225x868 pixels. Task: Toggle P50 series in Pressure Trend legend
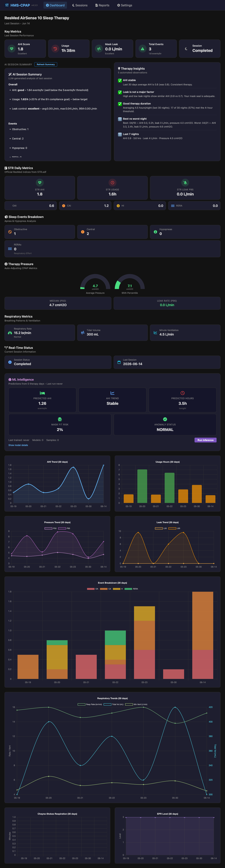pyautogui.click(x=51, y=528)
